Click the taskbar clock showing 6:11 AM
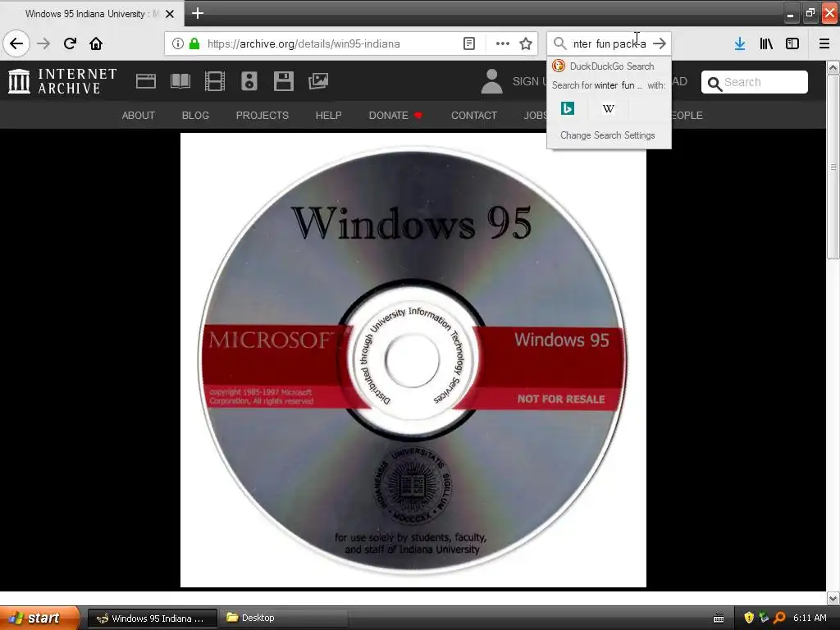This screenshot has width=840, height=630. coord(810,618)
